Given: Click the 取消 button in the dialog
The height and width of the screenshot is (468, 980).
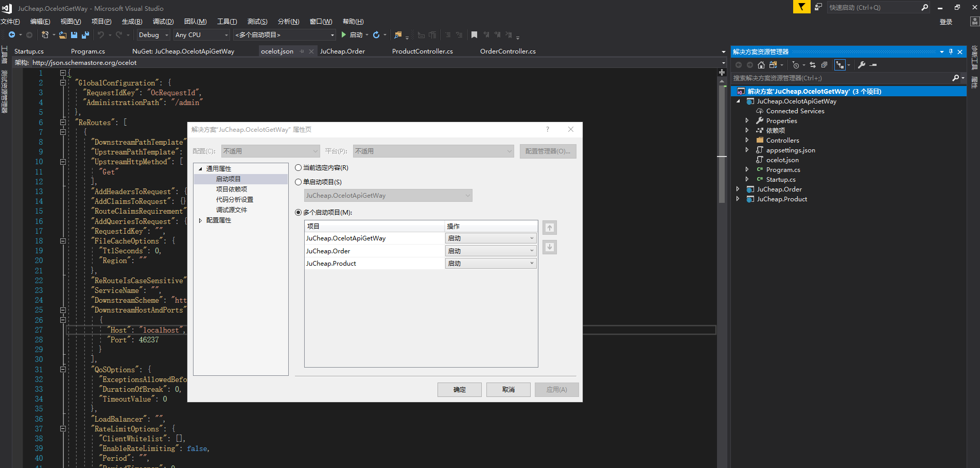Looking at the screenshot, I should 509,390.
